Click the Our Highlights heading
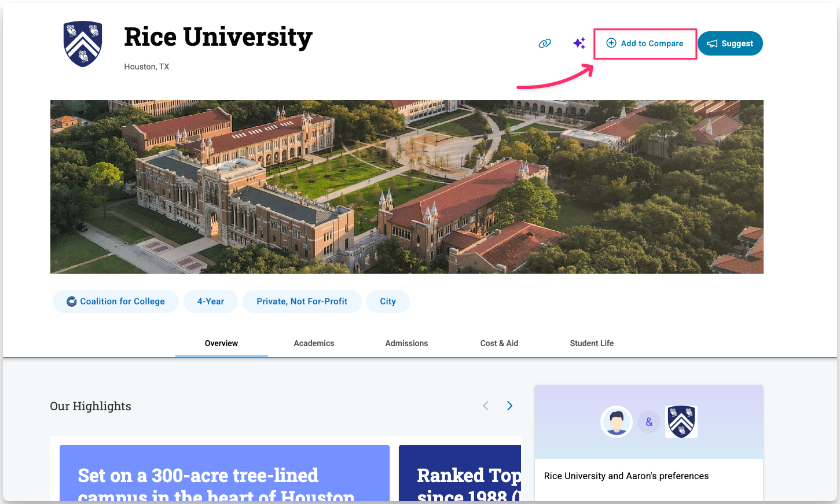Viewport: 840px width, 504px height. coord(90,406)
